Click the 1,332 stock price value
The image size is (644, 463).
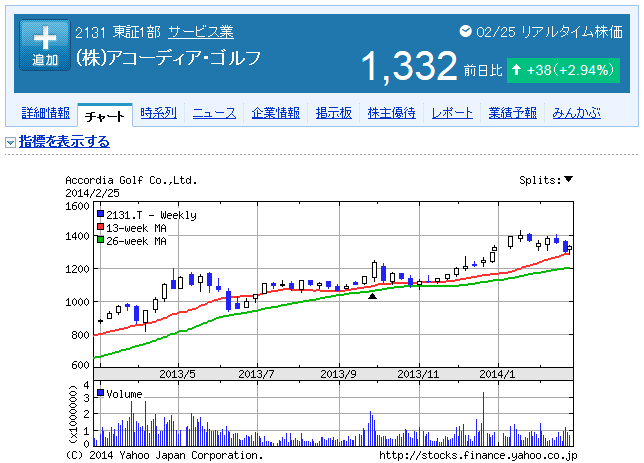409,67
